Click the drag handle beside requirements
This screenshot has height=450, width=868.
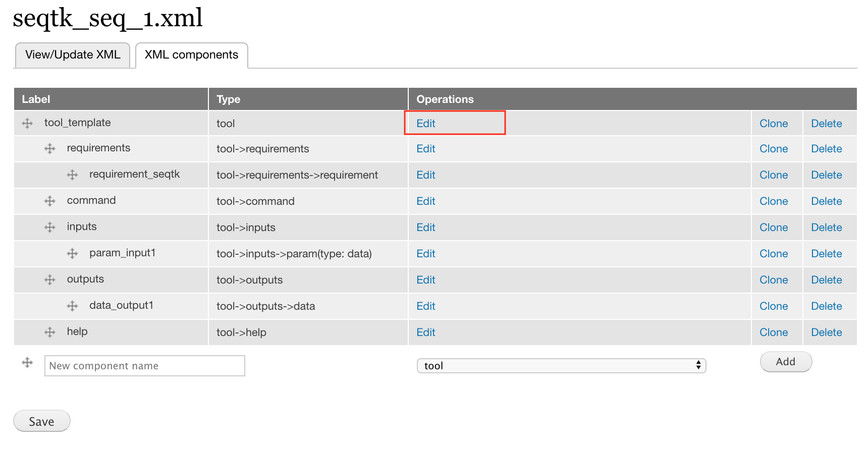[x=49, y=148]
